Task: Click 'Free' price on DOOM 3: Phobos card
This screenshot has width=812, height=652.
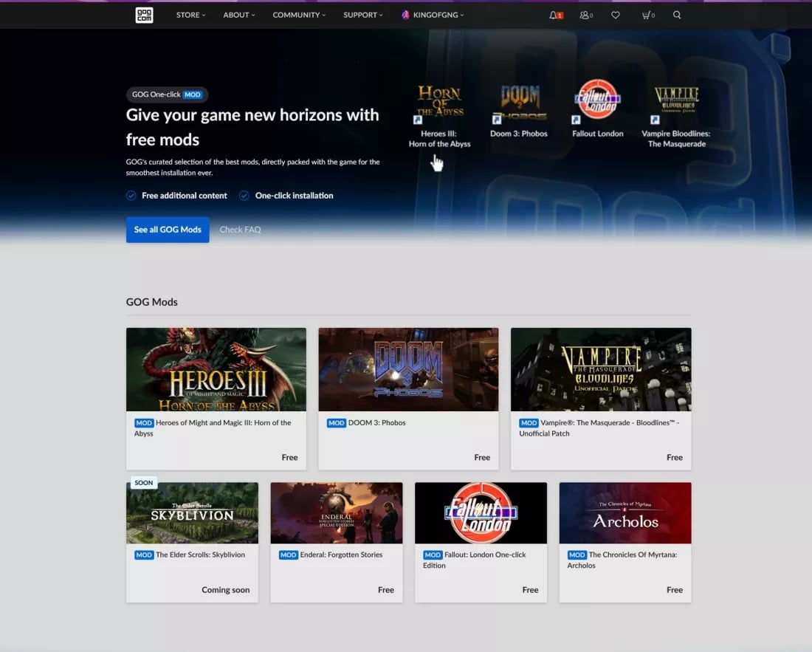Action: coord(482,458)
